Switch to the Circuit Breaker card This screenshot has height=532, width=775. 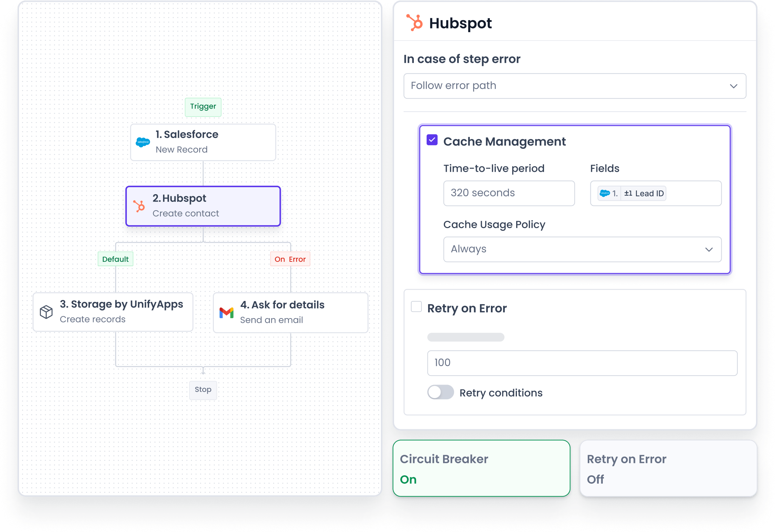481,468
